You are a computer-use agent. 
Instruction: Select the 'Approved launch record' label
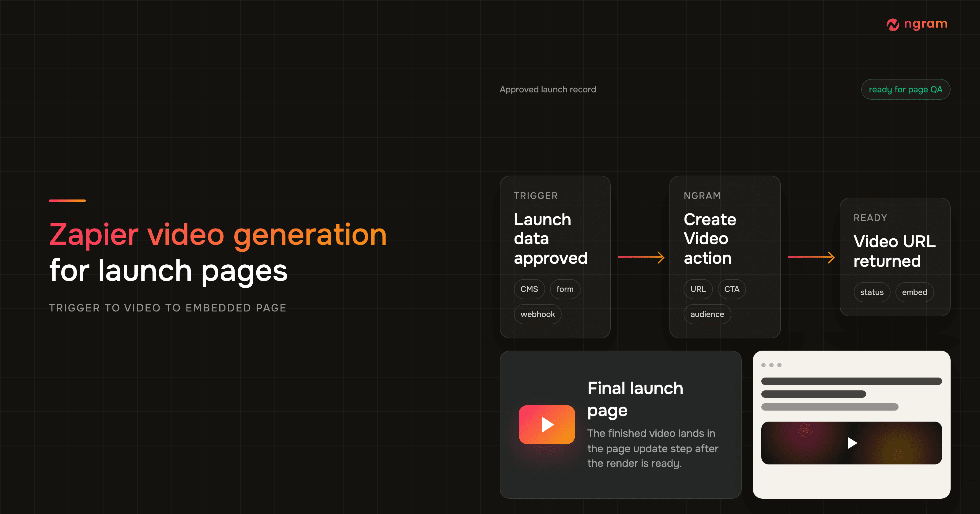548,89
